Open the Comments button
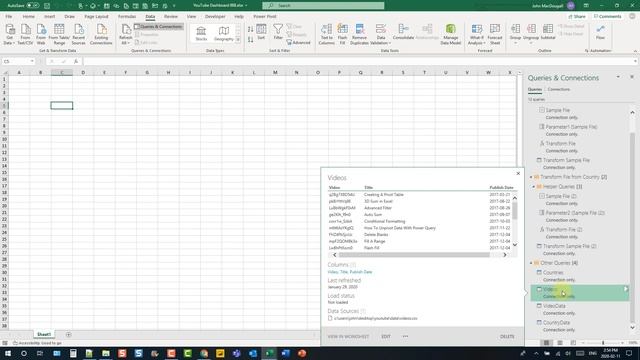The height and width of the screenshot is (360, 640). coord(607,16)
